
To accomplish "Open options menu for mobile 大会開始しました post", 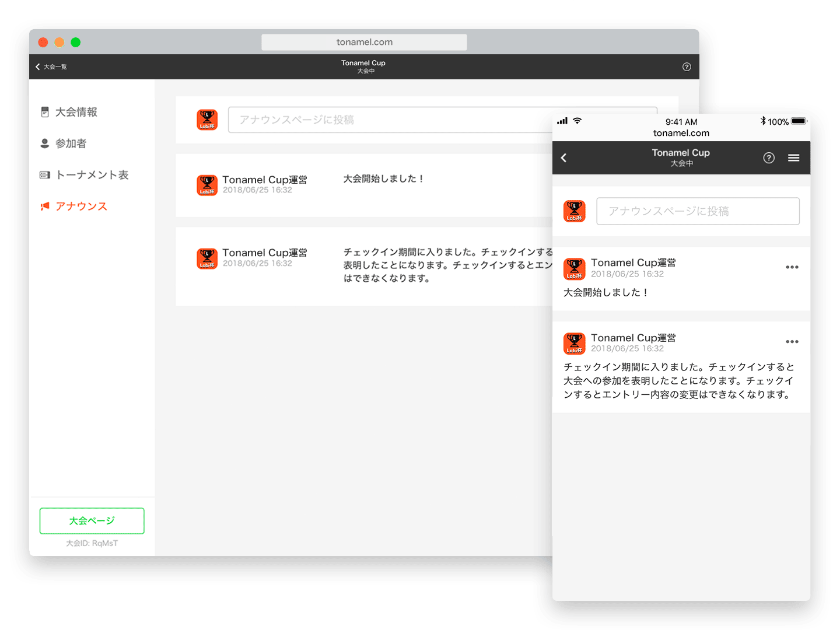I will [x=792, y=267].
